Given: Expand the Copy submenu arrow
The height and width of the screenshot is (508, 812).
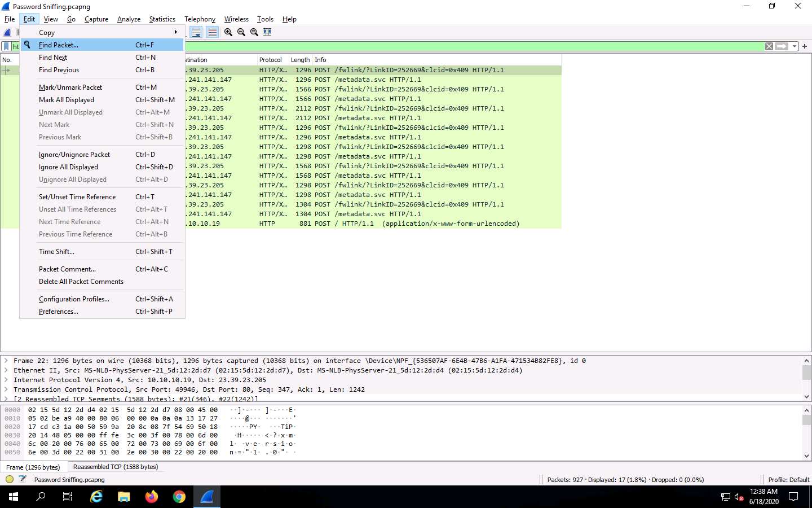Looking at the screenshot, I should tap(176, 32).
